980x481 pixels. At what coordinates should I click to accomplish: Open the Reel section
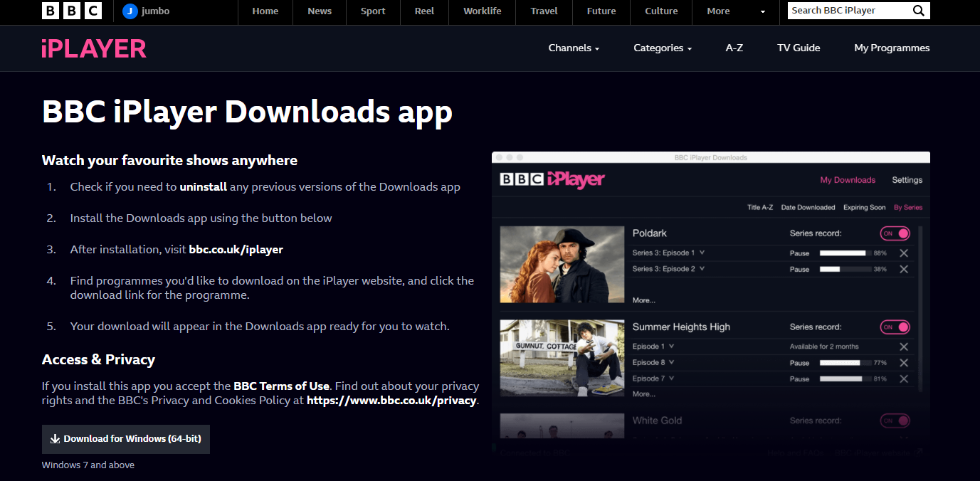tap(424, 11)
